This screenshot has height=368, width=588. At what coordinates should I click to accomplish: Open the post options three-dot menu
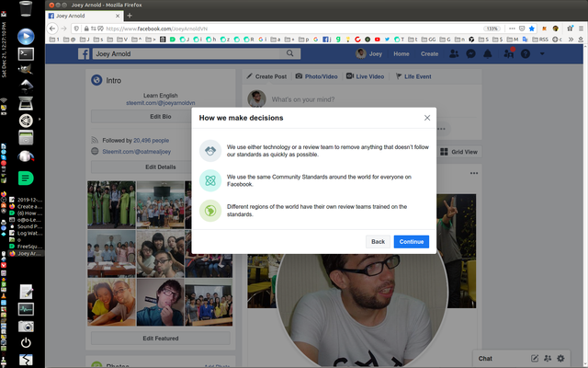(x=474, y=173)
